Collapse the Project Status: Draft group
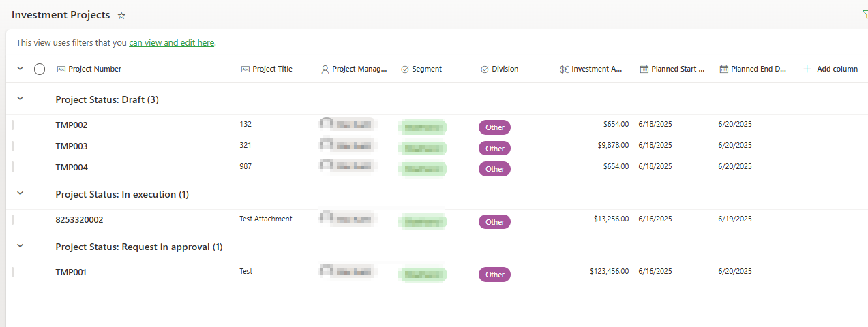Screen dimensions: 868x327 (20, 99)
